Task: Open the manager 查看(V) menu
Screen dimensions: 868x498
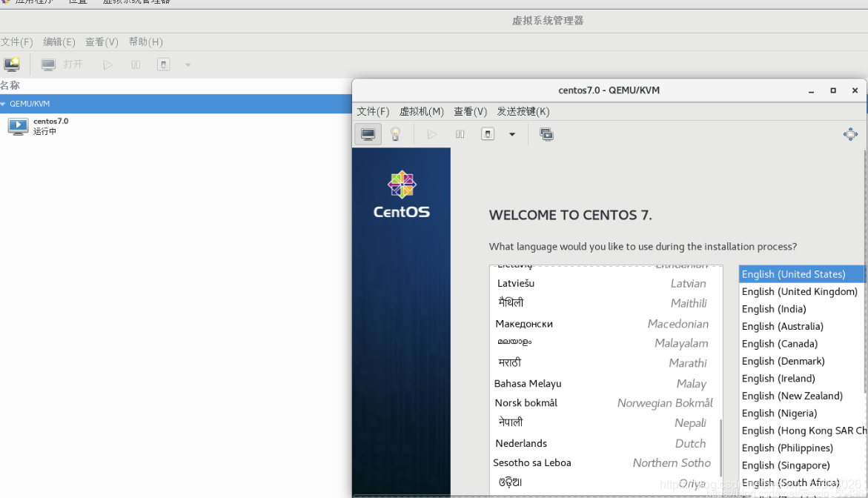Action: coord(102,42)
